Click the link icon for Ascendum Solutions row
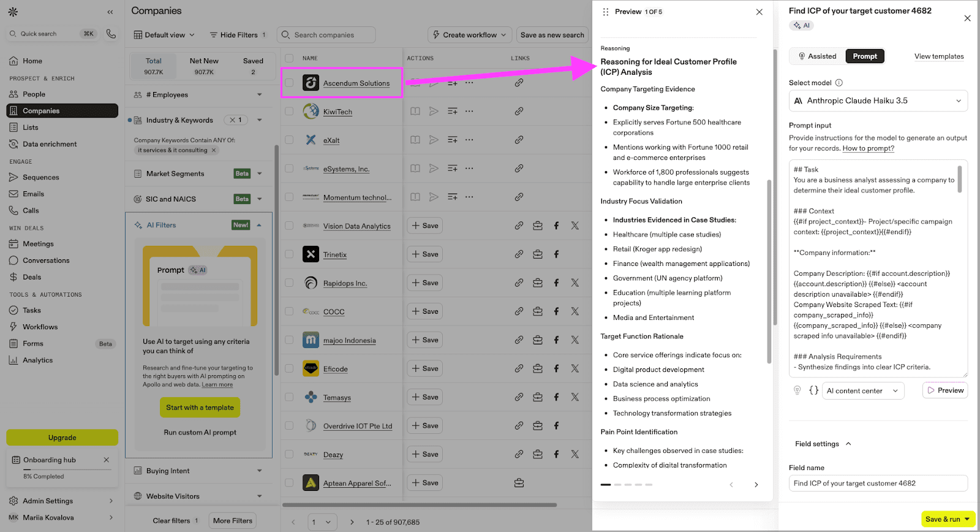 (x=519, y=83)
